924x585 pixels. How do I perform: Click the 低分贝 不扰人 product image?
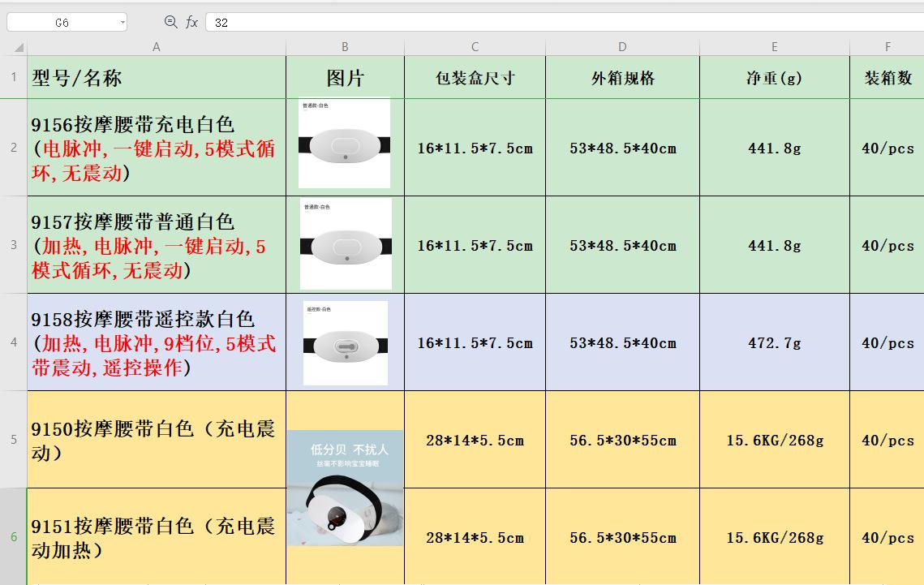click(345, 488)
